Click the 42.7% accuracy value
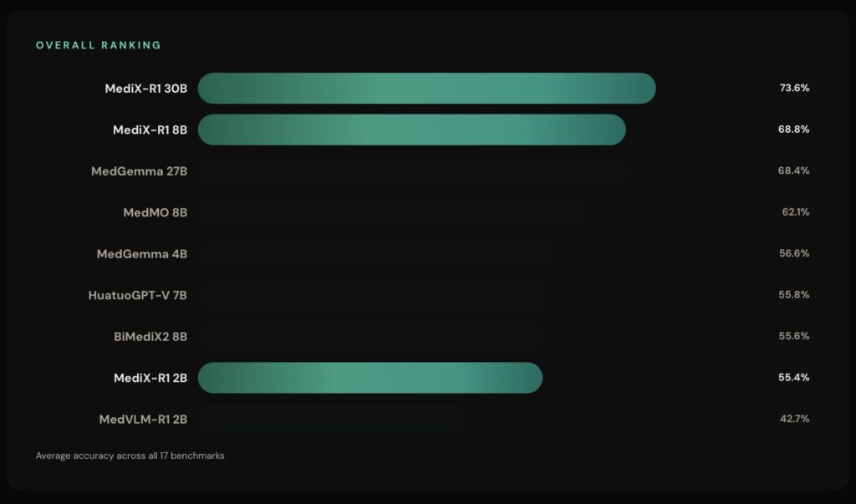This screenshot has height=504, width=856. pos(794,419)
